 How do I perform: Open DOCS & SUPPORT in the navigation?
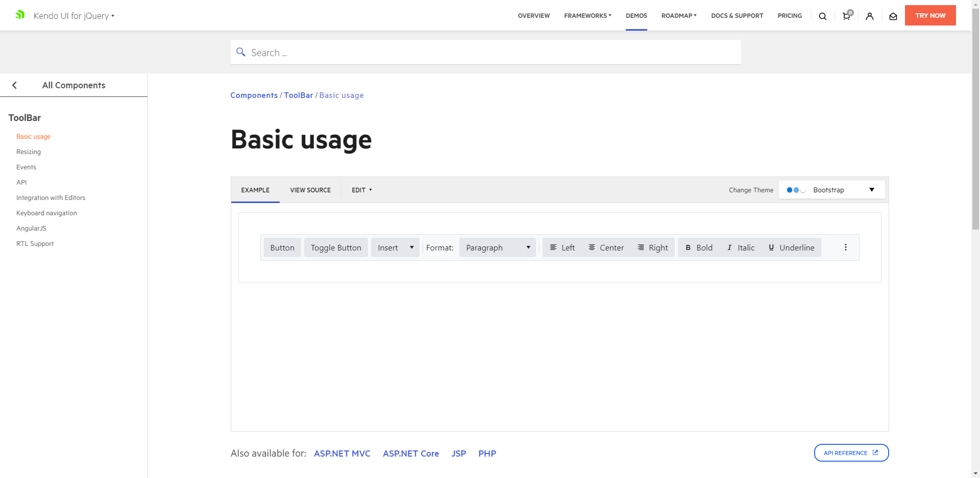click(737, 16)
